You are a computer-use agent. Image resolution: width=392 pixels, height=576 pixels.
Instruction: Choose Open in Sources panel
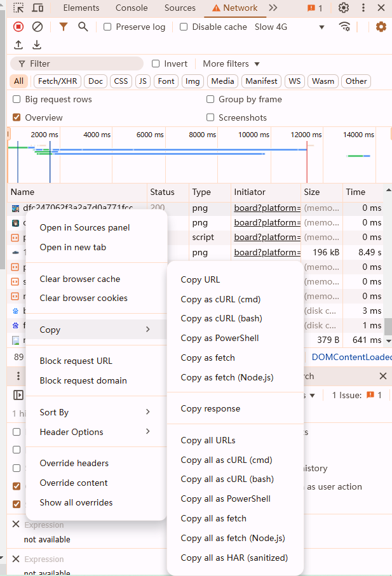pos(97,227)
